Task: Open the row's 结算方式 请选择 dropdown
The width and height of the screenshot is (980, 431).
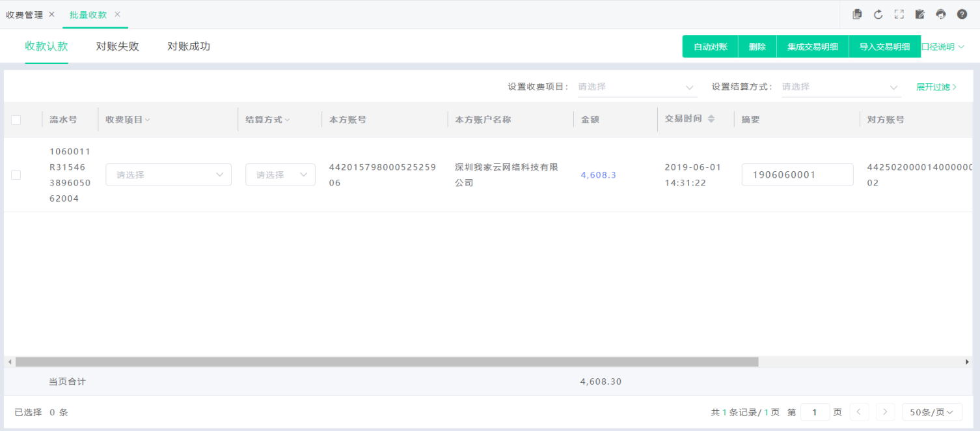Action: coord(280,174)
